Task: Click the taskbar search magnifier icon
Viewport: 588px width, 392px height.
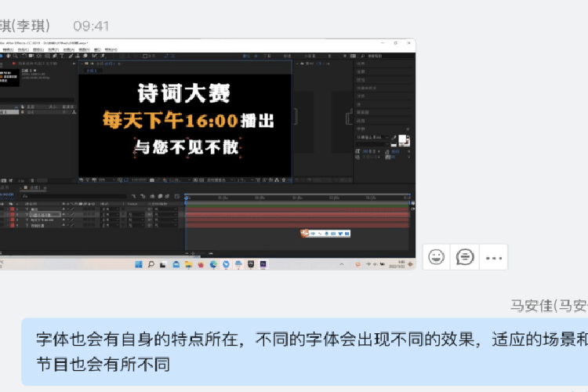Action: pos(152,263)
